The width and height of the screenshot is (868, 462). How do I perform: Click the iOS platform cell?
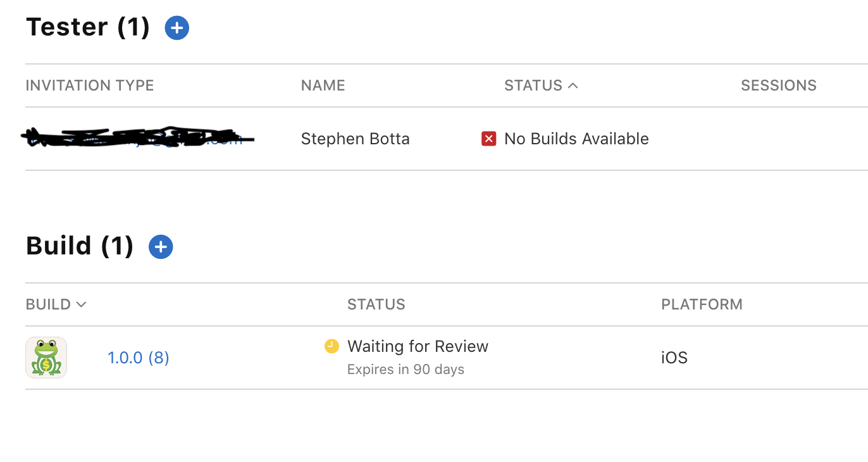coord(674,358)
